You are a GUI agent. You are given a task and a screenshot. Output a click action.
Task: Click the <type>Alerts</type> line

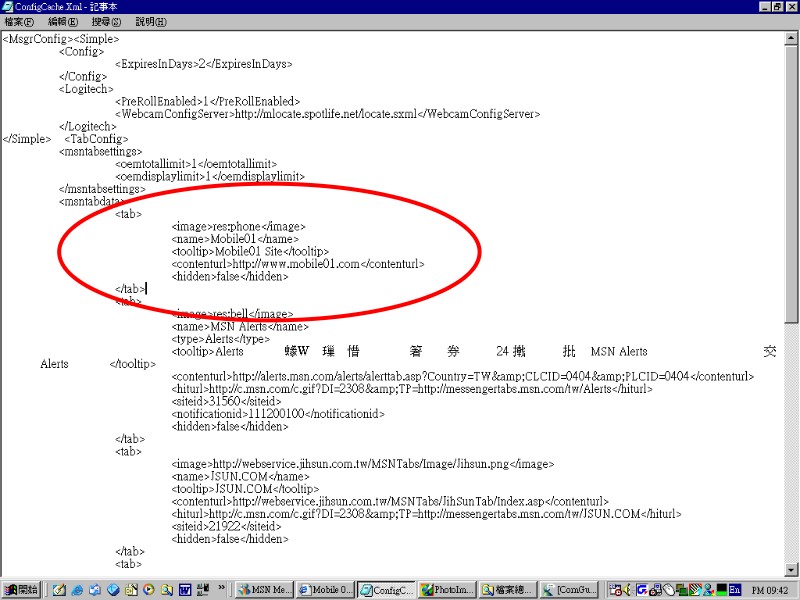(x=221, y=339)
